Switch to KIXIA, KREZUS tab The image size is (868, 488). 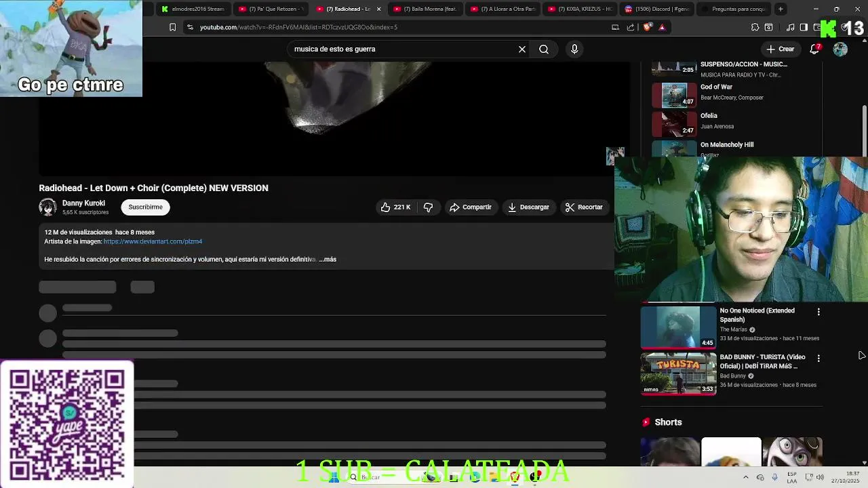pyautogui.click(x=581, y=9)
